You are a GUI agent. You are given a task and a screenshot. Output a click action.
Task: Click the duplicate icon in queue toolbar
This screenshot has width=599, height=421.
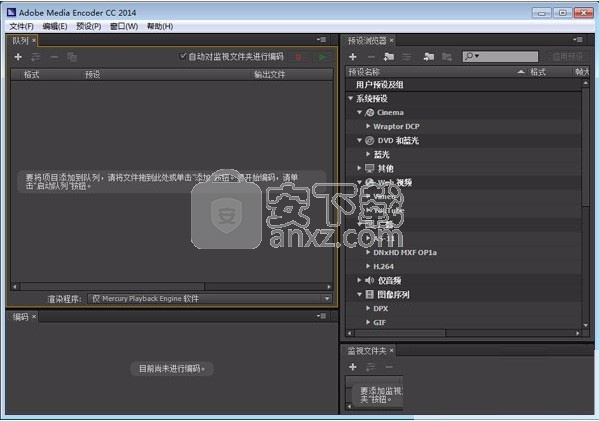click(72, 57)
